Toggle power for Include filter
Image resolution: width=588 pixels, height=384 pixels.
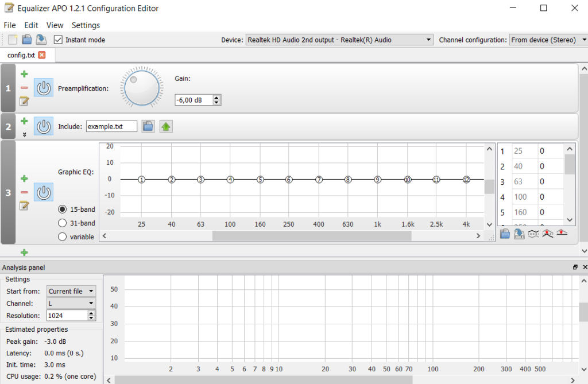point(44,126)
